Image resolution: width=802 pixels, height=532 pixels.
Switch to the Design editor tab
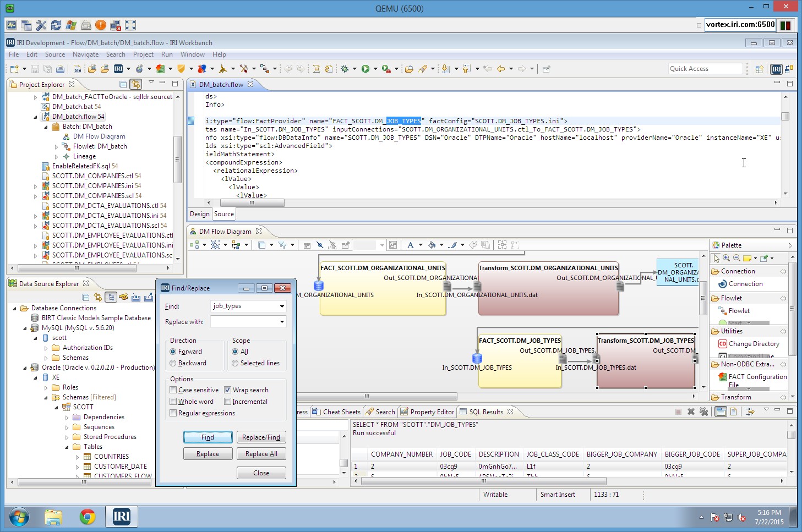pos(199,214)
